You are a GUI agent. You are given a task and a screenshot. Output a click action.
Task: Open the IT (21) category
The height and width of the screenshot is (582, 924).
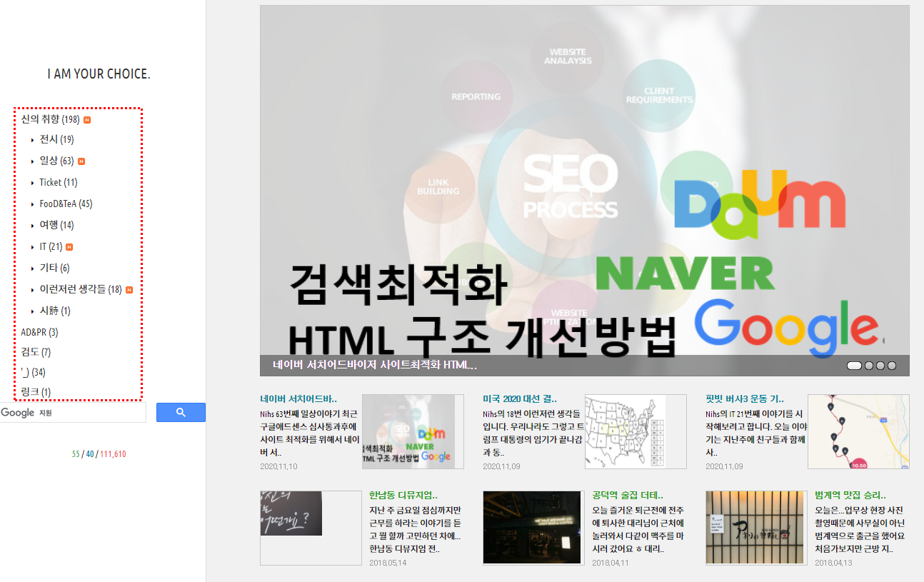51,246
